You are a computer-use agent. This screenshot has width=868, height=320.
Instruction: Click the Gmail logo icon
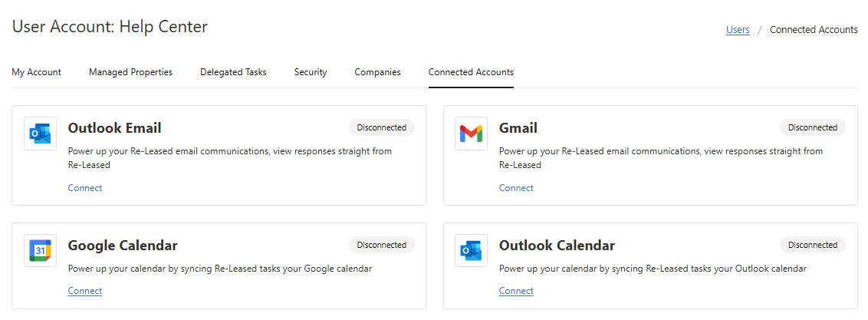[471, 134]
